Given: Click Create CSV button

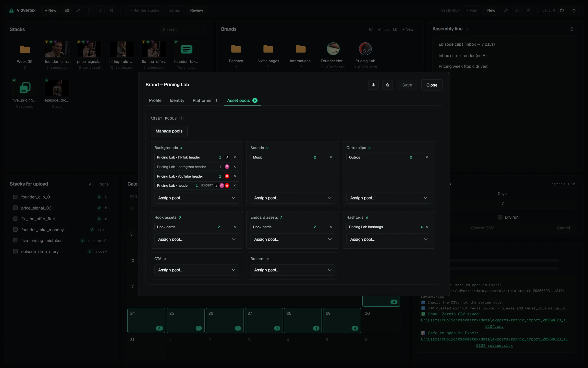Looking at the screenshot, I should click(482, 228).
